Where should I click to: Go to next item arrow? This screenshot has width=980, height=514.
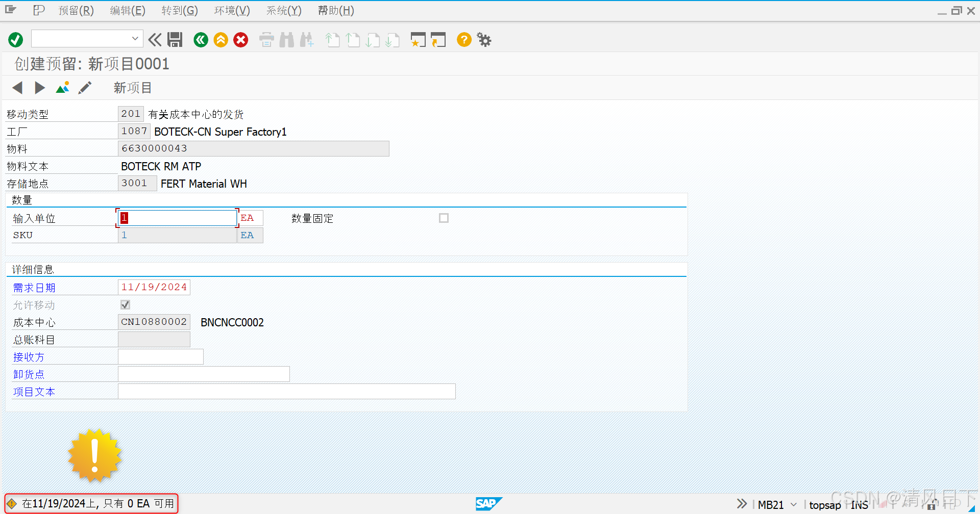40,88
